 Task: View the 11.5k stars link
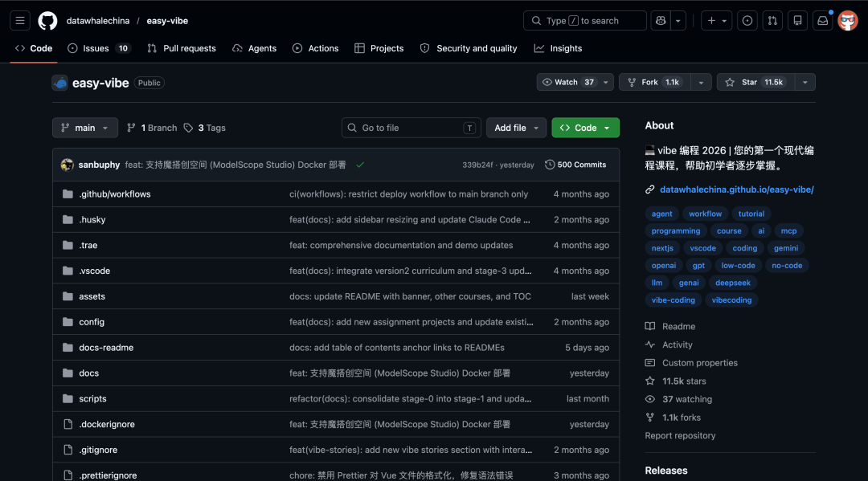coord(684,381)
